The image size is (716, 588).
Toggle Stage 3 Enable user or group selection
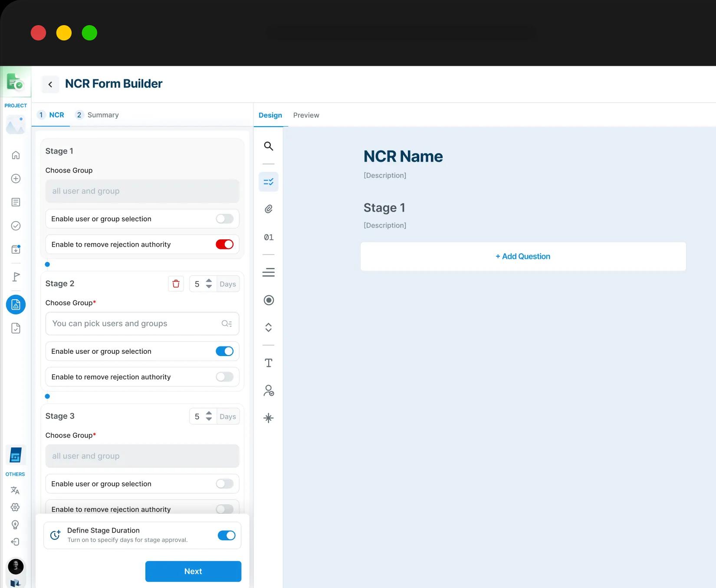coord(225,484)
